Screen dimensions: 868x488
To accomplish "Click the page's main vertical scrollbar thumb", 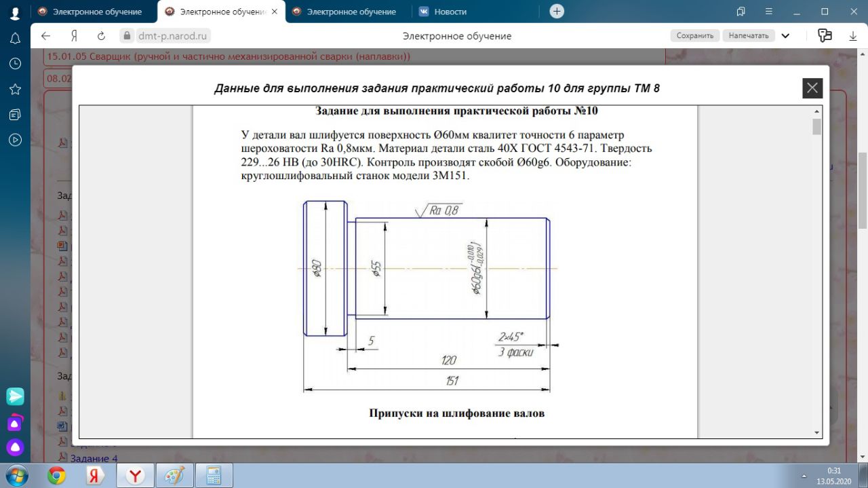I will coord(863,190).
